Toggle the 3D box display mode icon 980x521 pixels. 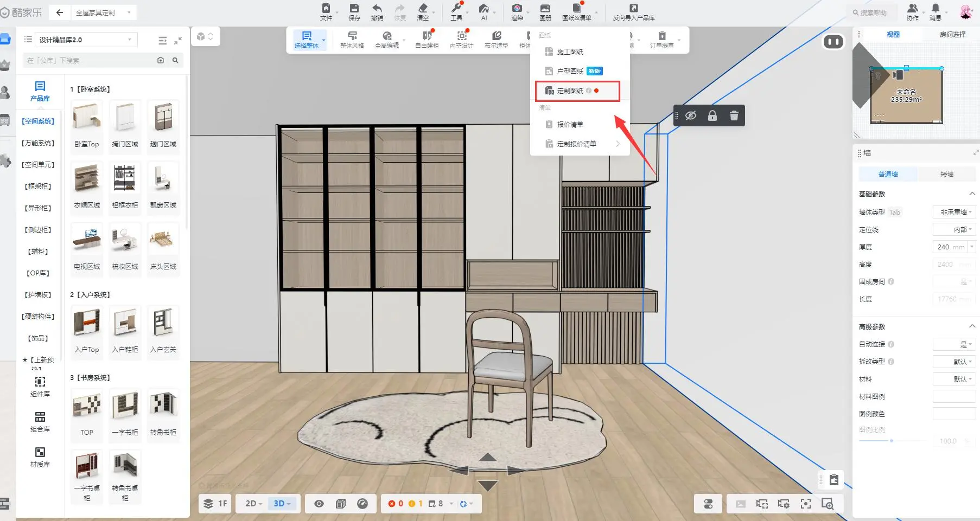pyautogui.click(x=341, y=504)
